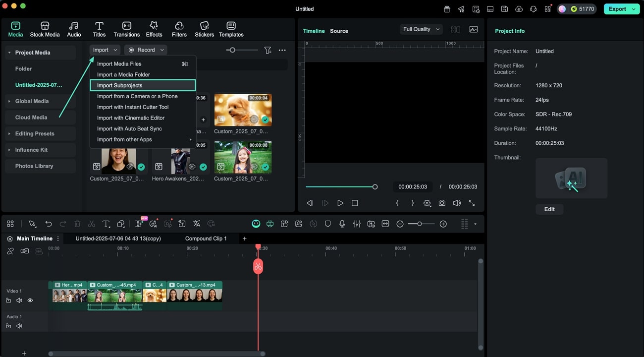Click the Auto Translate icon
The image size is (644, 357).
click(197, 224)
